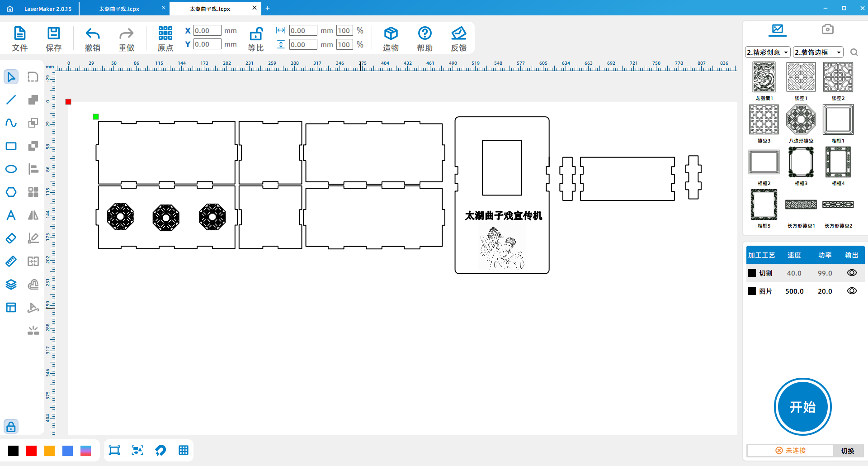The width and height of the screenshot is (868, 466).
Task: Select the red color swatch
Action: [x=31, y=451]
